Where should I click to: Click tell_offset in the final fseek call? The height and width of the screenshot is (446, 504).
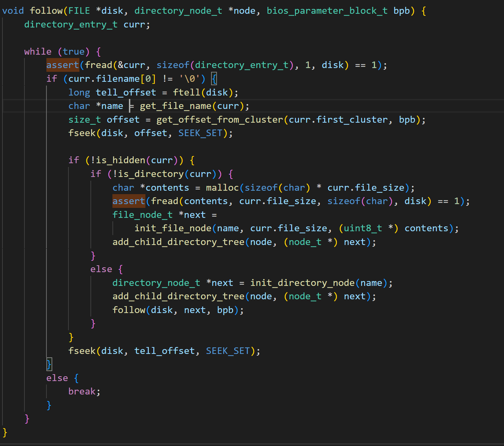click(x=164, y=351)
